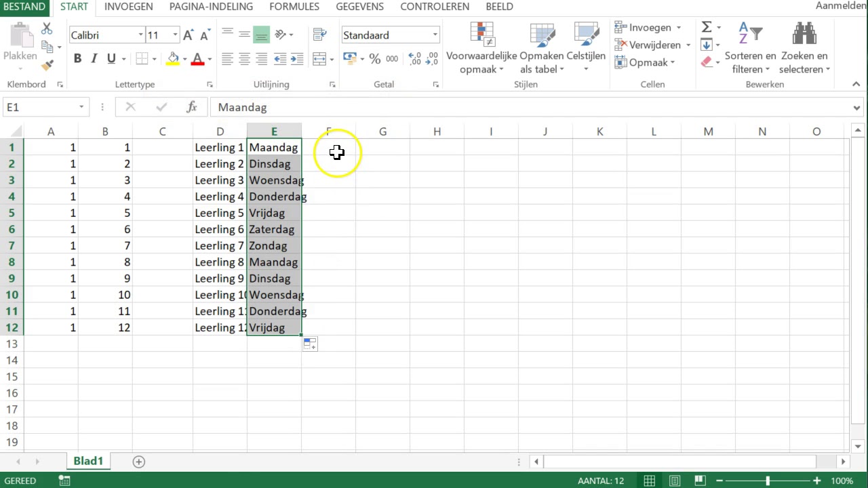The height and width of the screenshot is (488, 868).
Task: Toggle wrap text icon
Action: click(319, 35)
